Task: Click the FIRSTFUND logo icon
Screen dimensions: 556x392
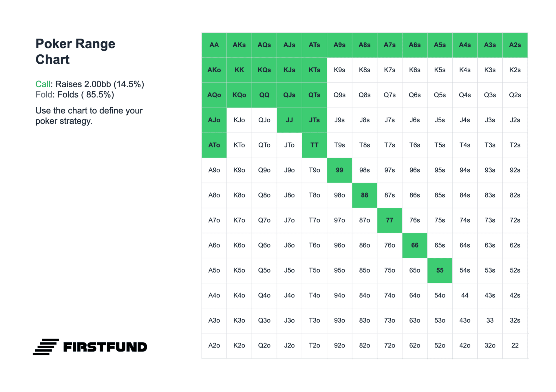Action: click(x=46, y=347)
